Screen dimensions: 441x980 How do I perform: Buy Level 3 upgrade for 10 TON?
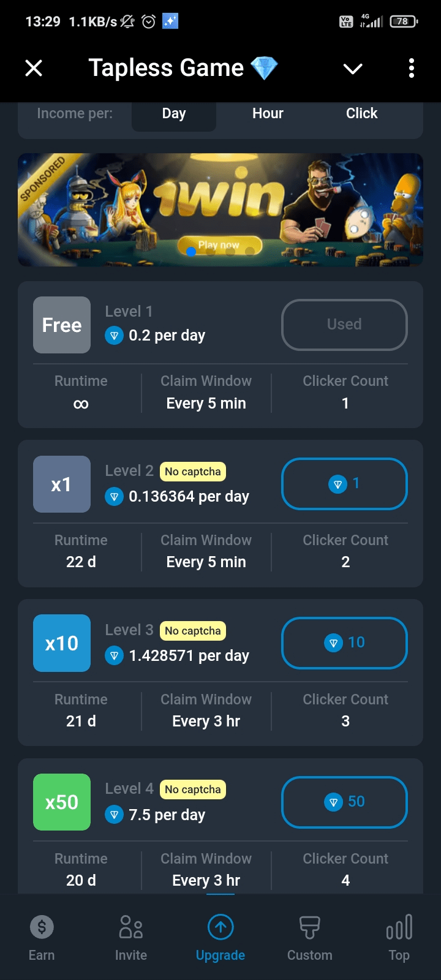[x=344, y=643]
